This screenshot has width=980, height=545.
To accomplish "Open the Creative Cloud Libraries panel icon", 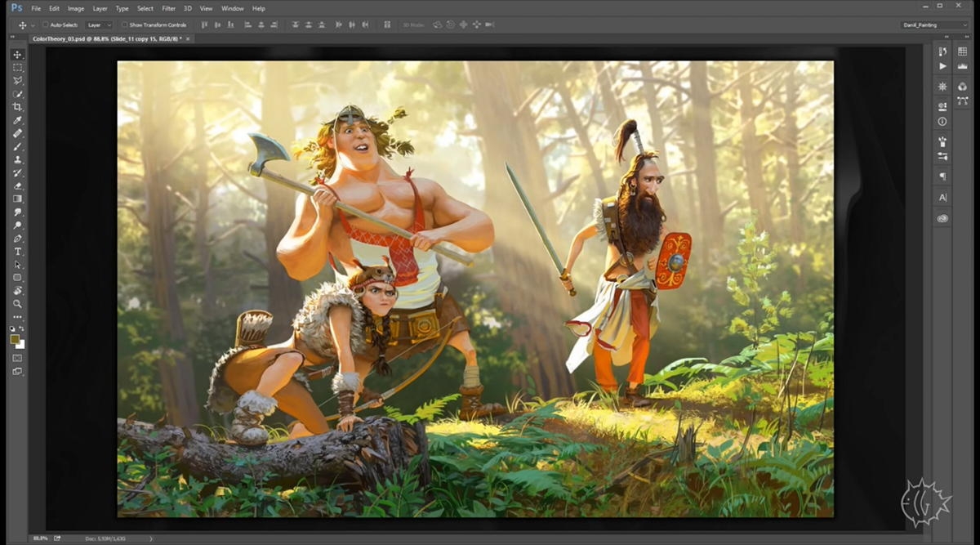I will [x=942, y=218].
